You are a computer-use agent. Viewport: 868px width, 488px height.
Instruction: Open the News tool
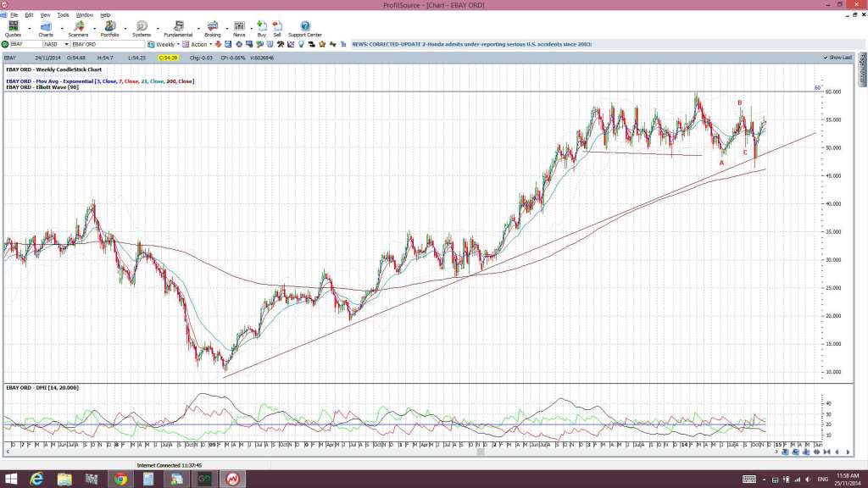pyautogui.click(x=239, y=29)
